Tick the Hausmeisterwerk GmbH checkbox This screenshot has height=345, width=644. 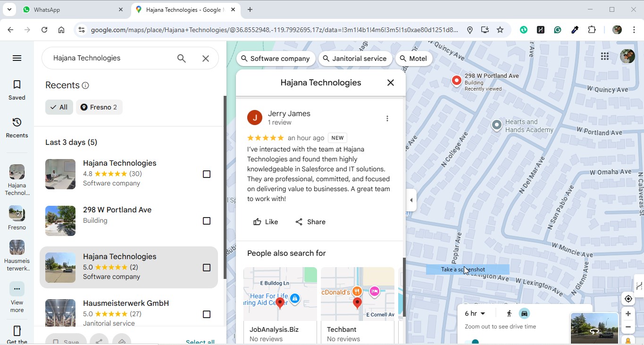point(207,314)
